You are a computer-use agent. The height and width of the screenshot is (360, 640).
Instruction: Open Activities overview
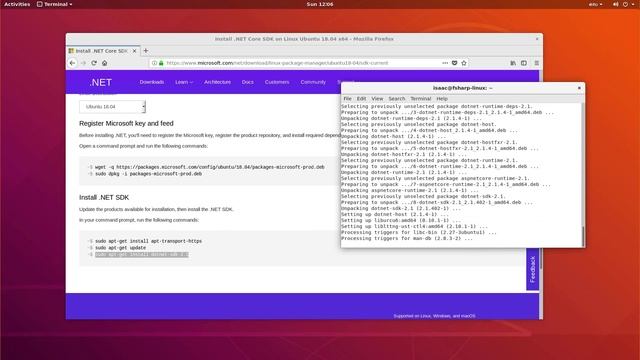[x=17, y=4]
